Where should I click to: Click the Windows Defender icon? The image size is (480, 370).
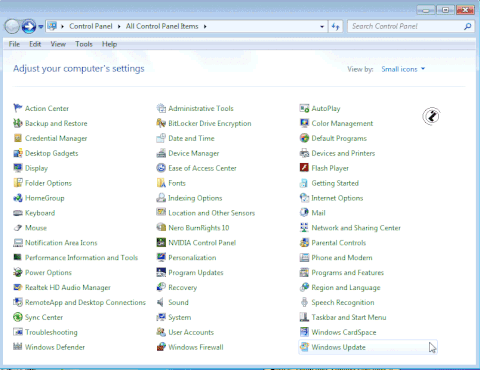(18, 347)
